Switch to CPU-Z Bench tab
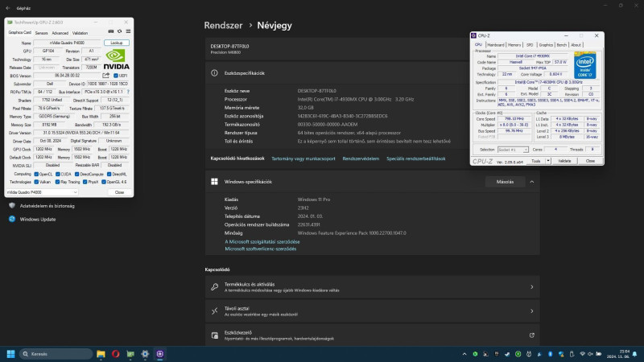The image size is (644, 362). coord(561,45)
